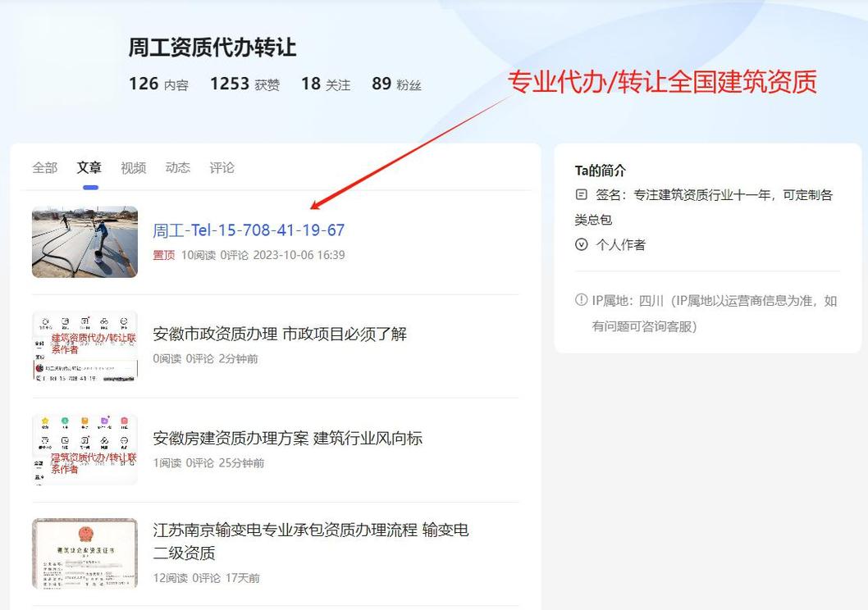Image resolution: width=868 pixels, height=610 pixels.
Task: Click the 1阅读 count on 安徽房建 article
Action: pyautogui.click(x=167, y=463)
